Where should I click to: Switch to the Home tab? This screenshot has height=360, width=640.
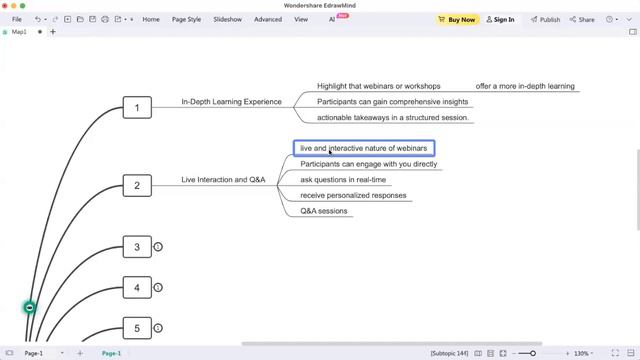click(x=151, y=19)
